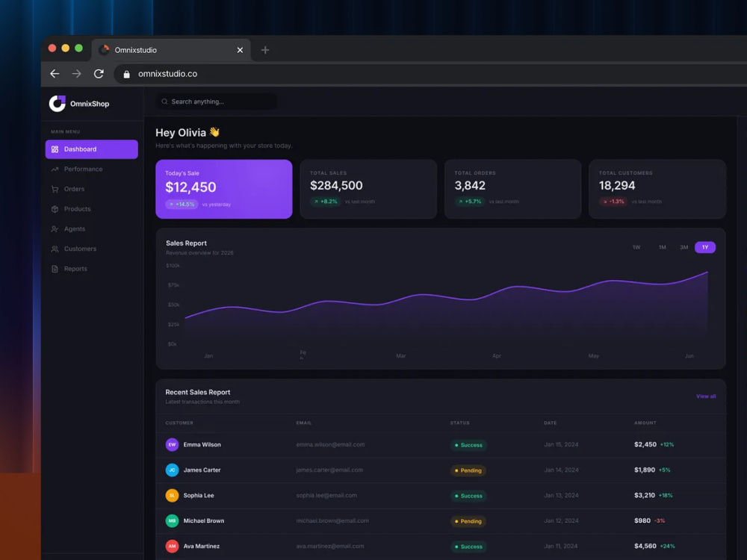The width and height of the screenshot is (747, 560).
Task: Click Emma Wilson's Success status badge
Action: tap(468, 445)
